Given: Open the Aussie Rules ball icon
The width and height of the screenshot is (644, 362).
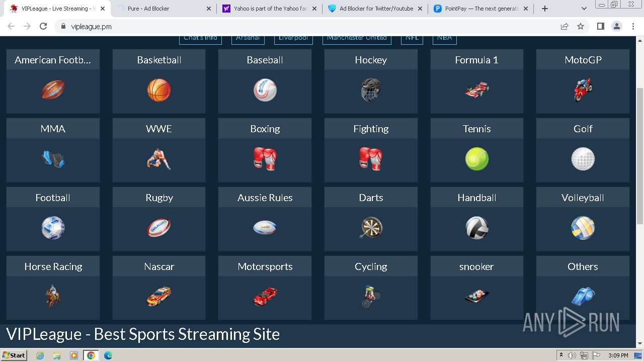Looking at the screenshot, I should [265, 228].
